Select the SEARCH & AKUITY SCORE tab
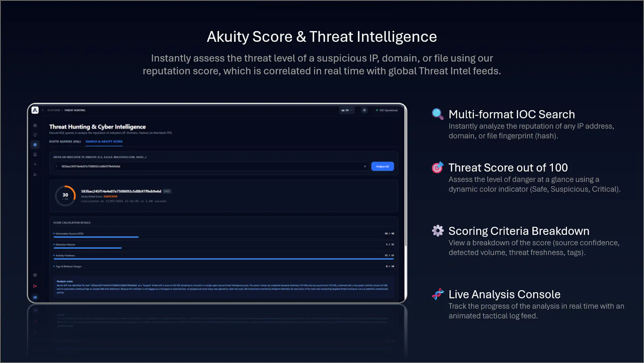 [x=104, y=141]
